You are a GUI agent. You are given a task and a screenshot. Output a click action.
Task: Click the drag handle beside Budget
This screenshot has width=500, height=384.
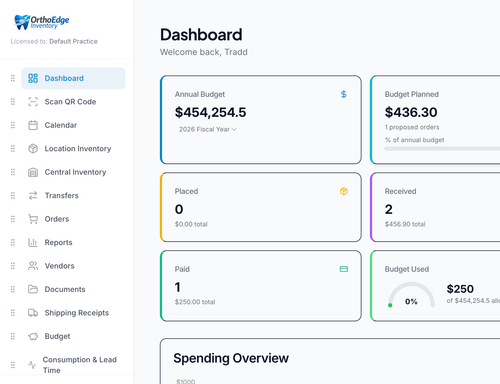[13, 336]
